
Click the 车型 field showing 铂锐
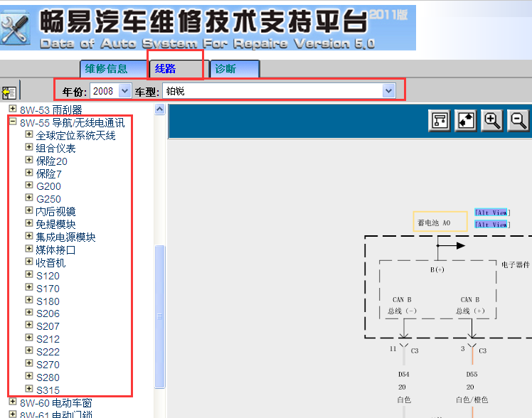[x=279, y=91]
